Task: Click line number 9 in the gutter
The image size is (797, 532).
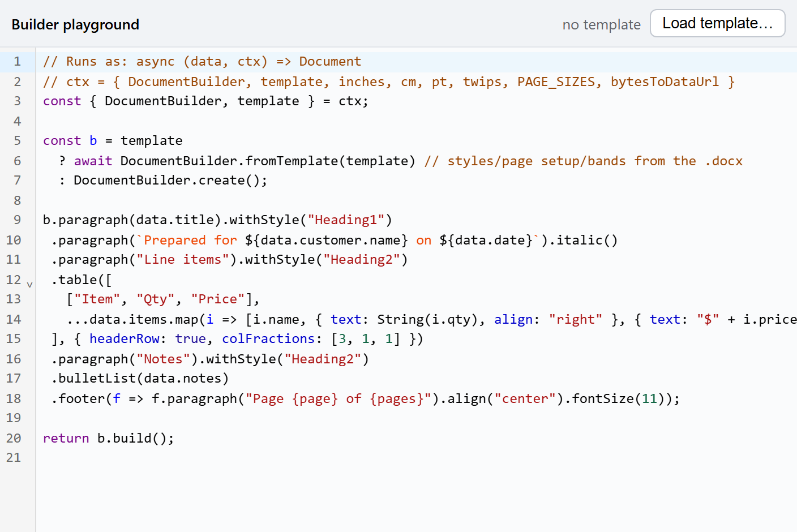Action: pos(17,220)
